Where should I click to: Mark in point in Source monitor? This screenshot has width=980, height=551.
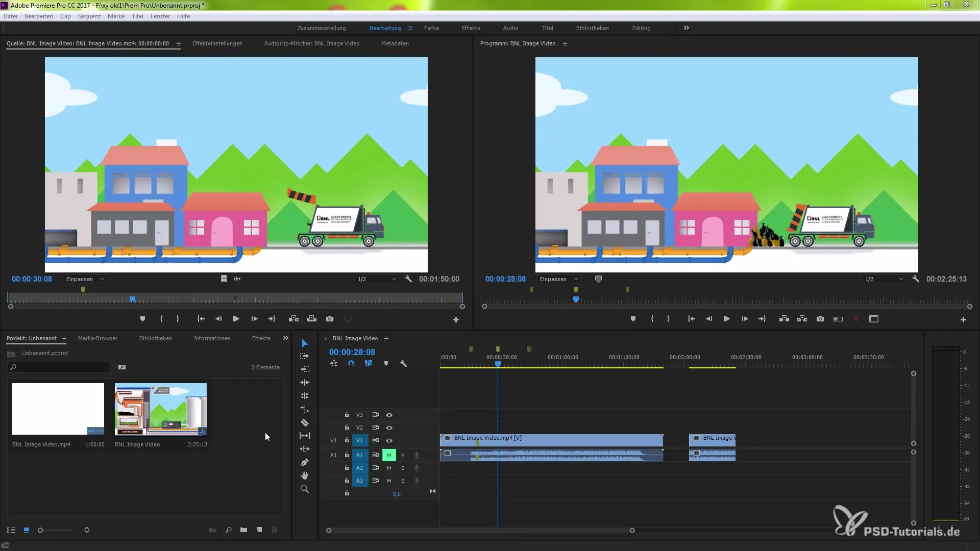[161, 319]
